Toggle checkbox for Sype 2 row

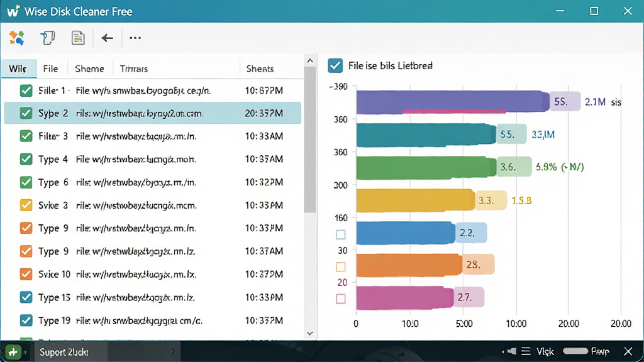click(x=26, y=113)
